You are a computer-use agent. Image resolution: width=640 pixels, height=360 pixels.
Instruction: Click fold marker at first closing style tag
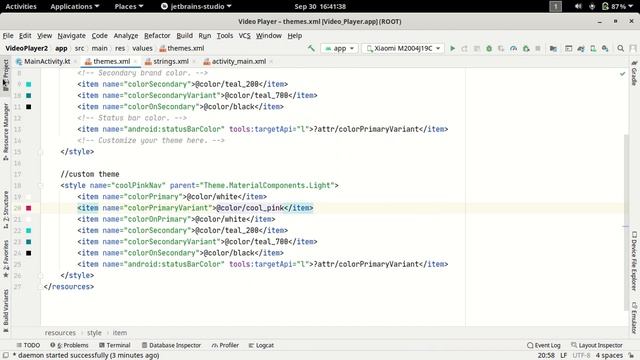click(x=40, y=152)
